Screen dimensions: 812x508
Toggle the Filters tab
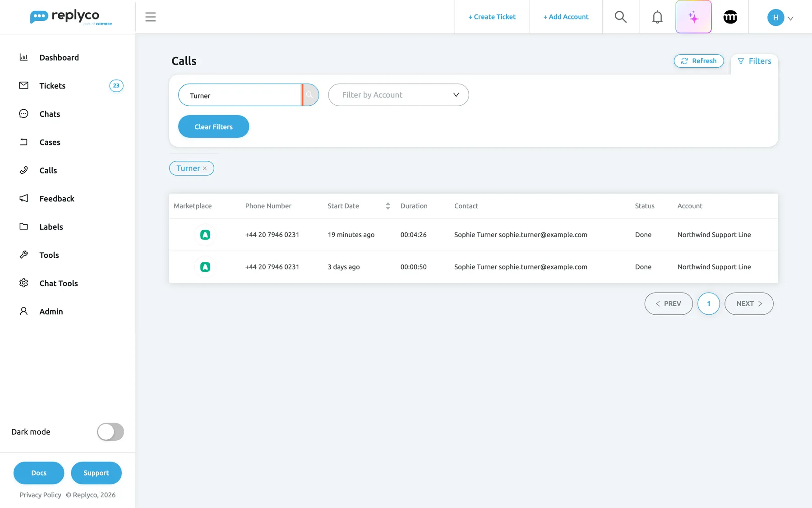click(754, 61)
